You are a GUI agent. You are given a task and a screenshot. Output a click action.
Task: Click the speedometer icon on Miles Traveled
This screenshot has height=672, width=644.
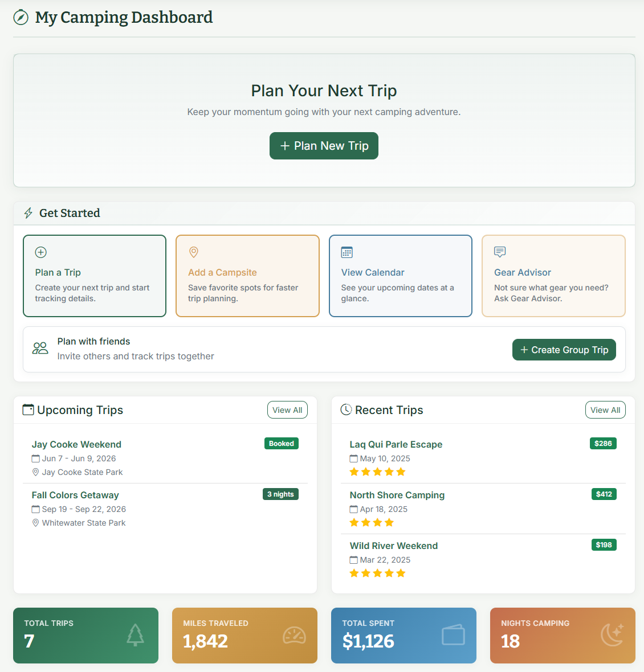click(294, 635)
